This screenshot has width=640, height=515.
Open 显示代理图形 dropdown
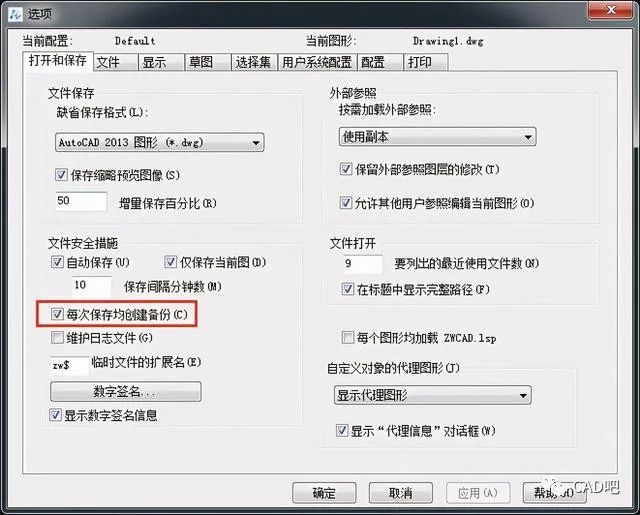433,395
